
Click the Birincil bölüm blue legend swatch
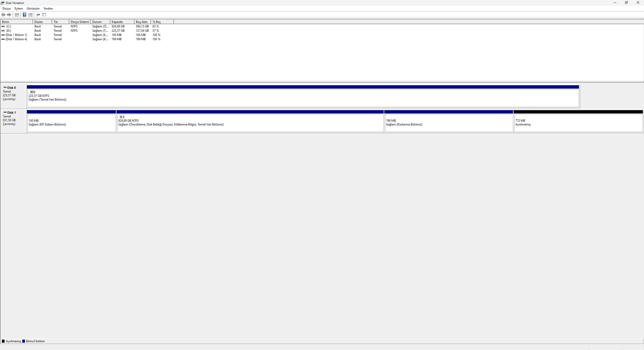point(24,341)
